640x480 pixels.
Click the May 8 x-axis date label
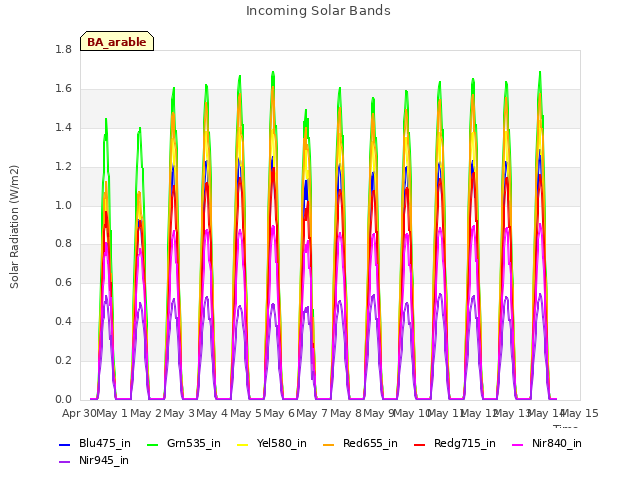346,414
